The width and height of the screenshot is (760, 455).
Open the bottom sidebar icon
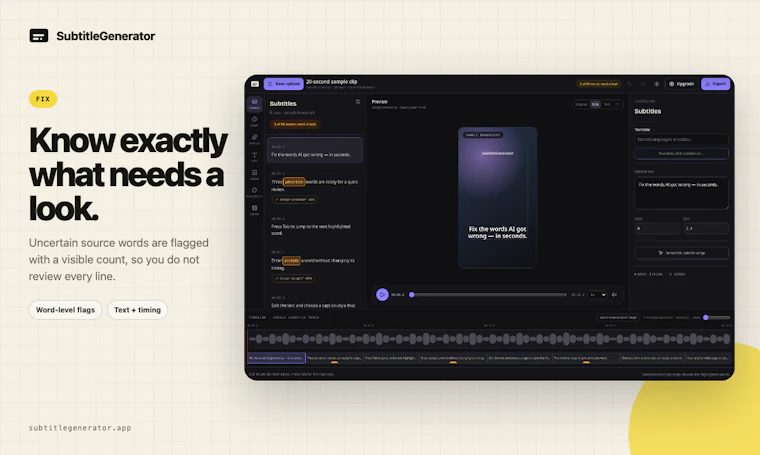(254, 210)
